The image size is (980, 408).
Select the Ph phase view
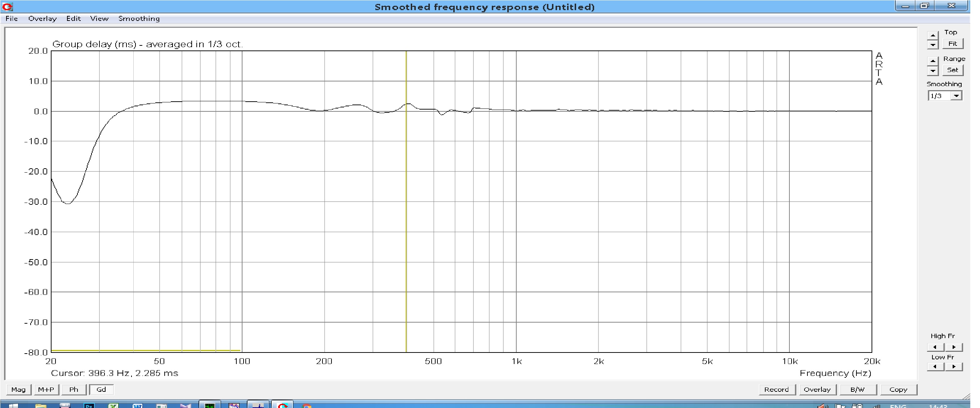(x=74, y=389)
